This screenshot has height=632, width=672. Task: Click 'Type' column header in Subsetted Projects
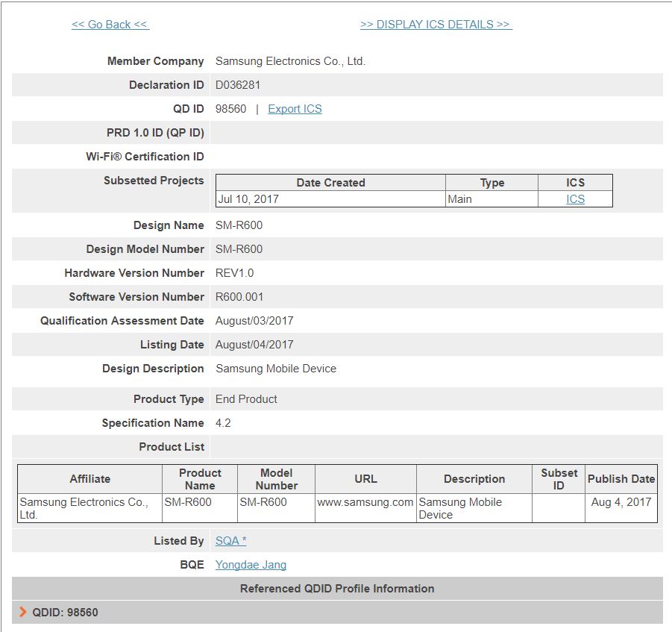pos(492,183)
